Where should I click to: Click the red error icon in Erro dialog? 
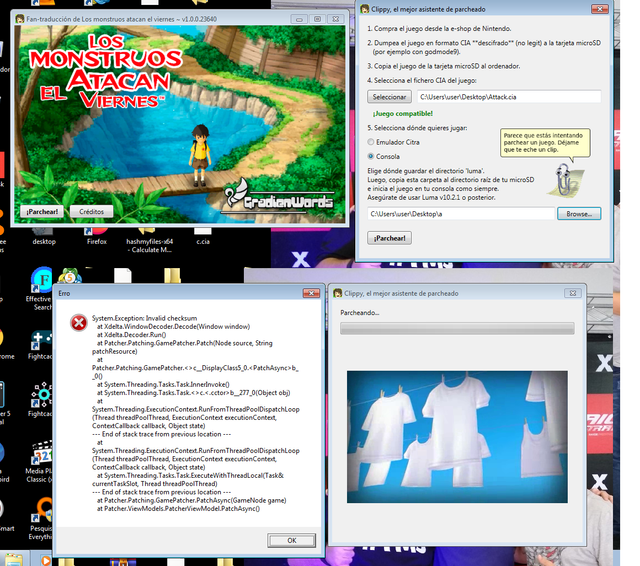(x=79, y=323)
